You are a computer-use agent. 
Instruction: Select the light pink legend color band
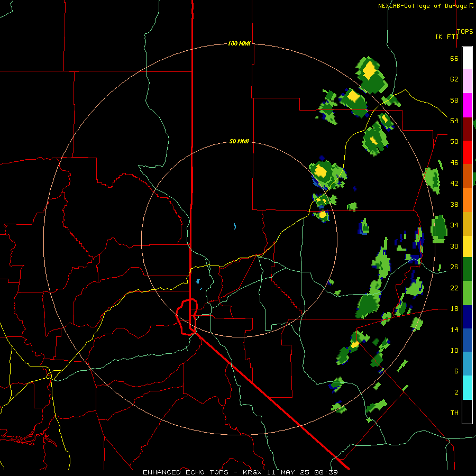pyautogui.click(x=467, y=81)
